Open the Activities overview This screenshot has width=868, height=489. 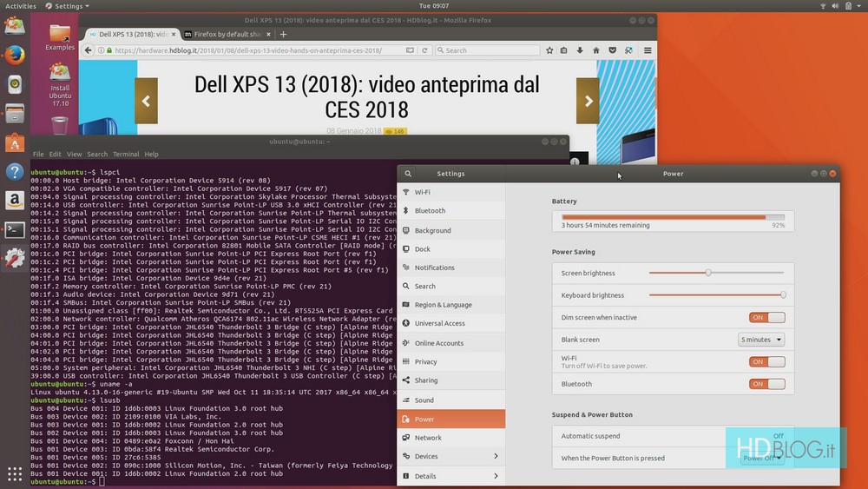tap(21, 6)
